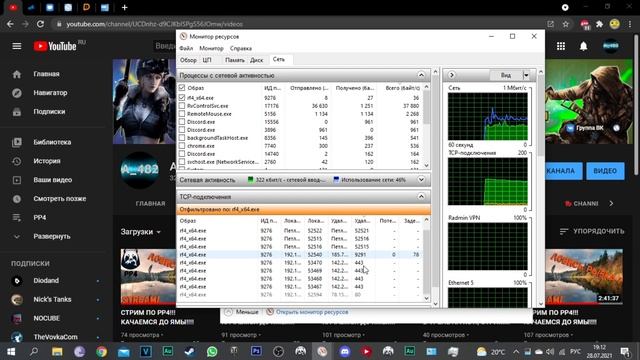Bookmark page with star icon
The image size is (640, 360).
click(566, 24)
